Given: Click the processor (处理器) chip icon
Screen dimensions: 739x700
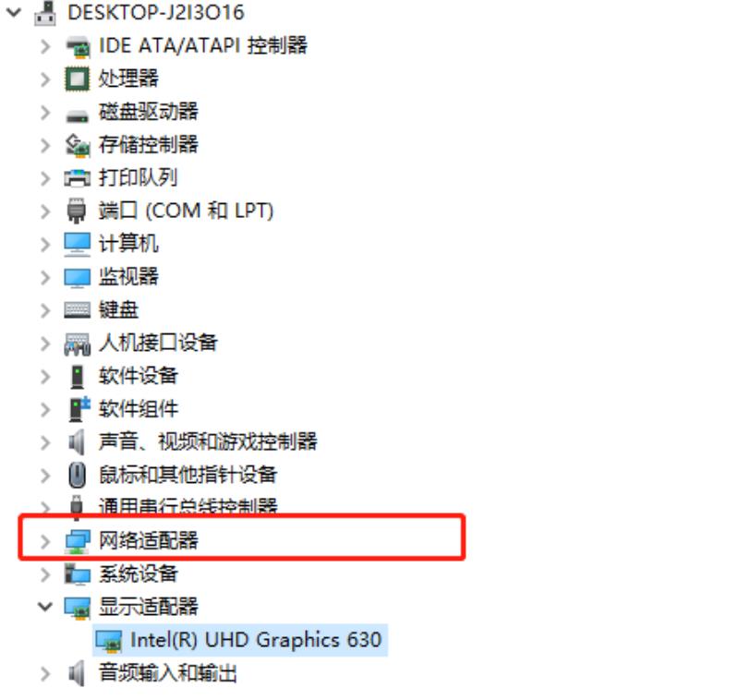Looking at the screenshot, I should pyautogui.click(x=77, y=78).
